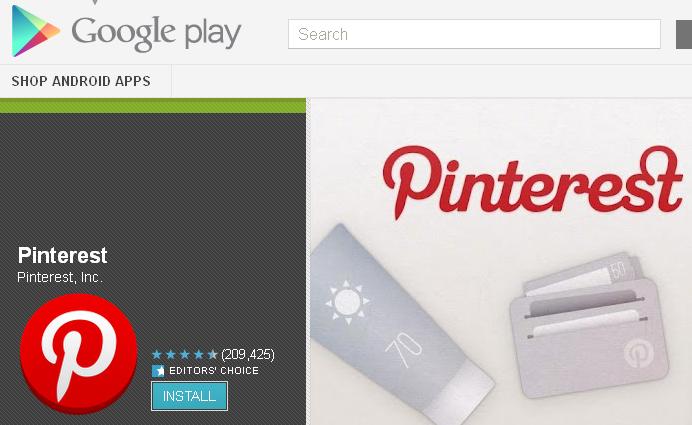This screenshot has width=692, height=425.
Task: Click the Editors' Choice badge icon
Action: pos(158,371)
